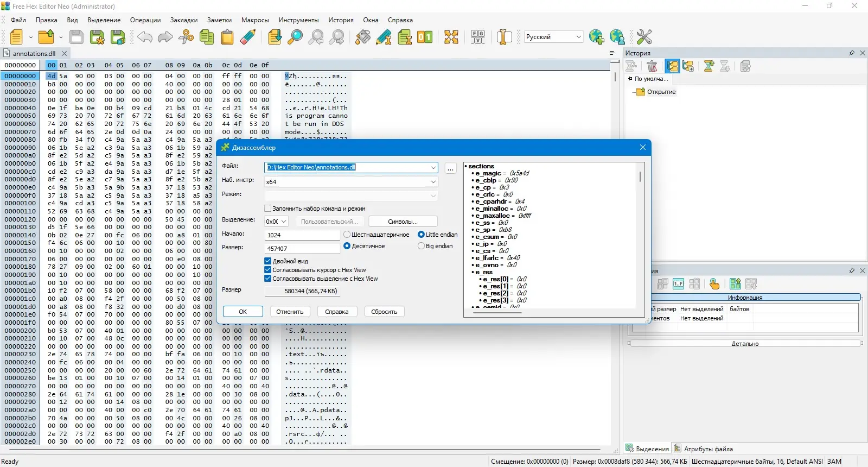868x467 pixels.
Task: Click the scissors Cut toolbar icon
Action: pos(186,37)
